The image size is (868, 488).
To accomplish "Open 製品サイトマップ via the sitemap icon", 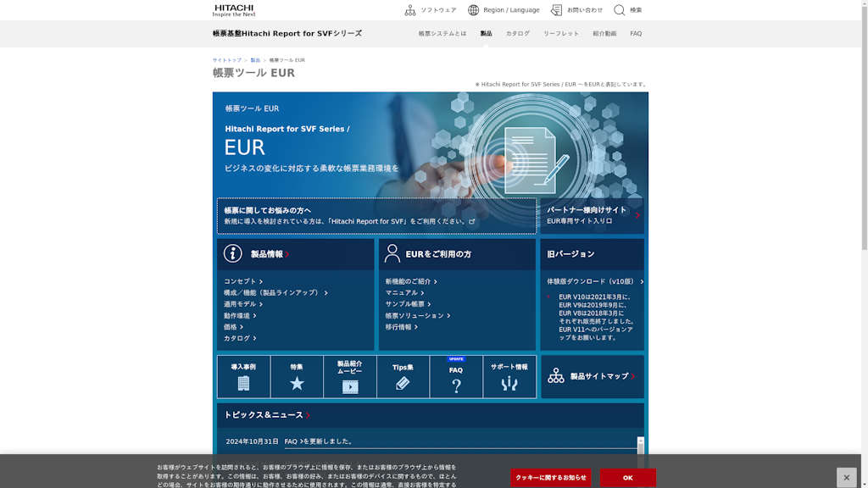I will [556, 376].
